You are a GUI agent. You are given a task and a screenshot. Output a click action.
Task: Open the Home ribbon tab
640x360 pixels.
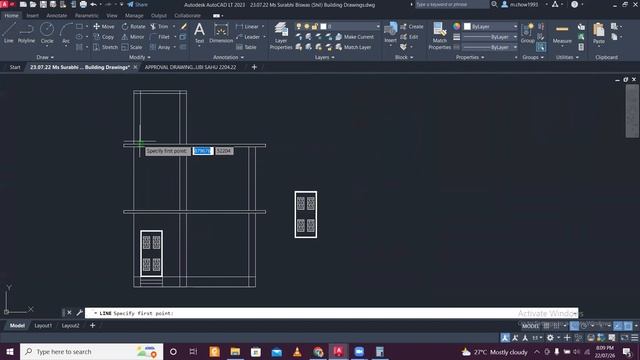pyautogui.click(x=11, y=16)
